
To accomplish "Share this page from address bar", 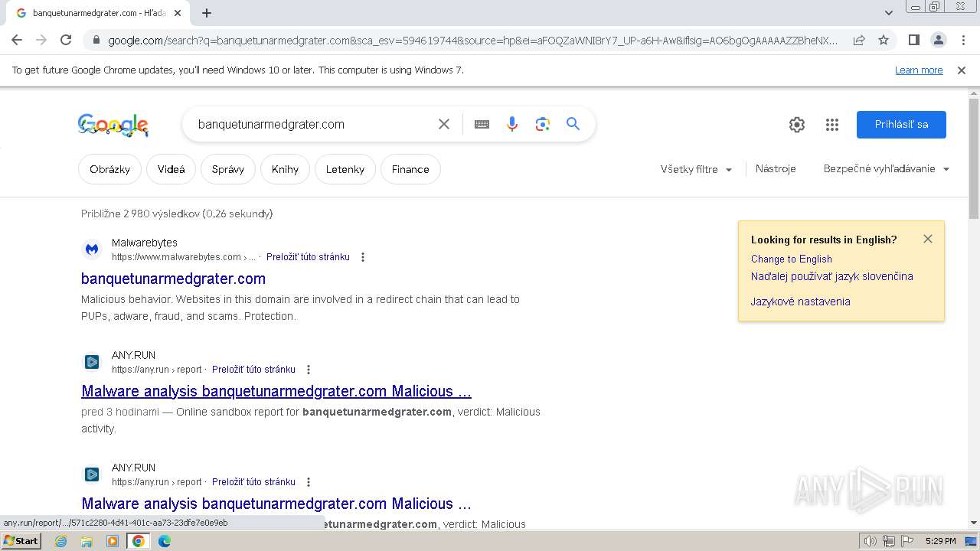I will [859, 40].
